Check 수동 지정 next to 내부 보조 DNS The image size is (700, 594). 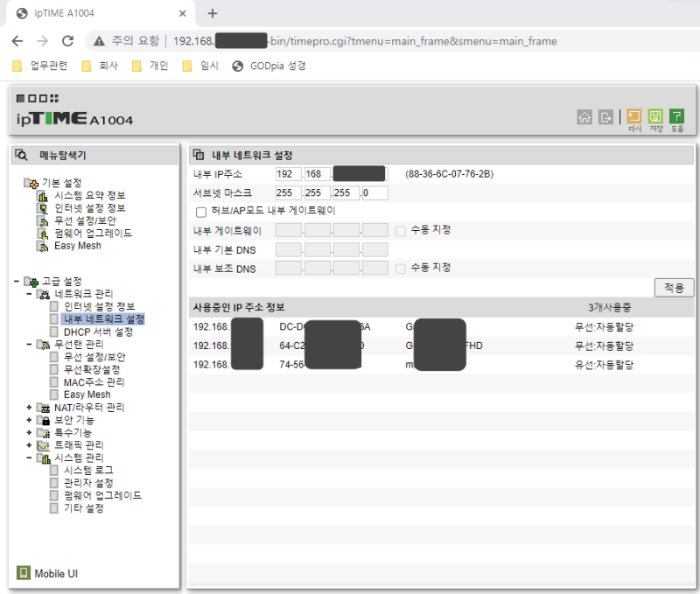tap(402, 269)
